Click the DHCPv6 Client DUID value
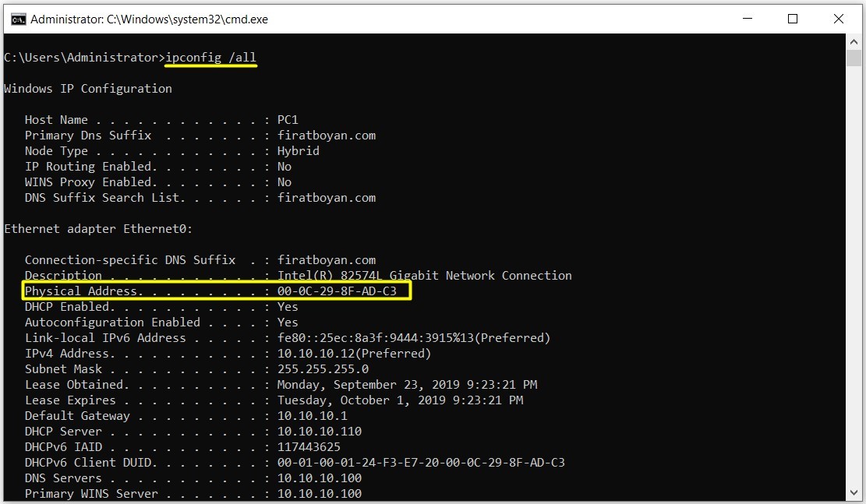This screenshot has width=866, height=504. coord(421,463)
